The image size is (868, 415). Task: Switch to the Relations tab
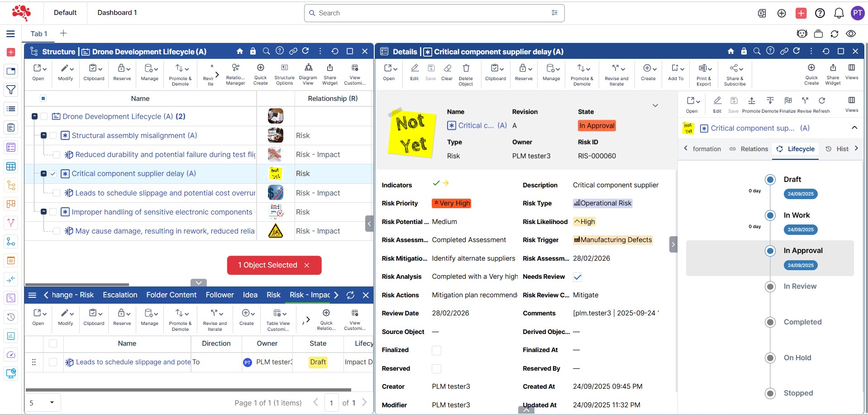pyautogui.click(x=749, y=149)
